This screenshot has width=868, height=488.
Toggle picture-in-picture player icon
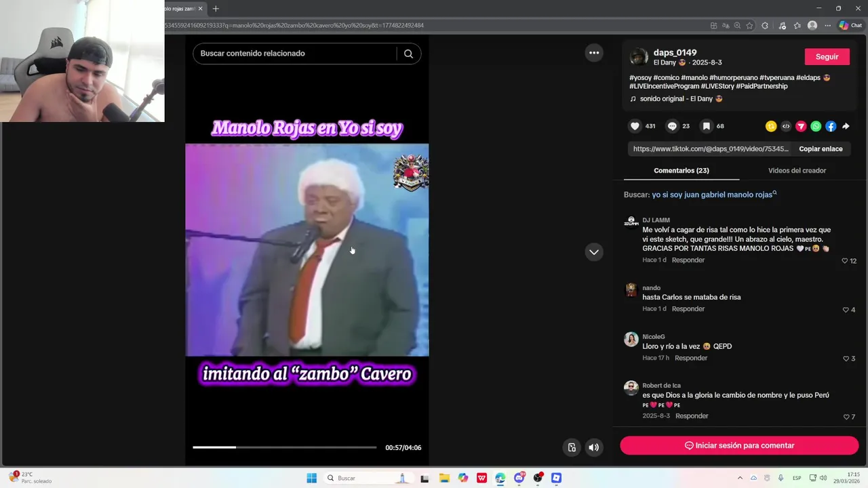[572, 447]
